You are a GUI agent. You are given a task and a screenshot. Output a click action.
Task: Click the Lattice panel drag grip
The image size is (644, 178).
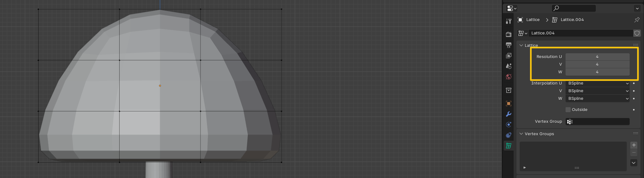(x=636, y=45)
